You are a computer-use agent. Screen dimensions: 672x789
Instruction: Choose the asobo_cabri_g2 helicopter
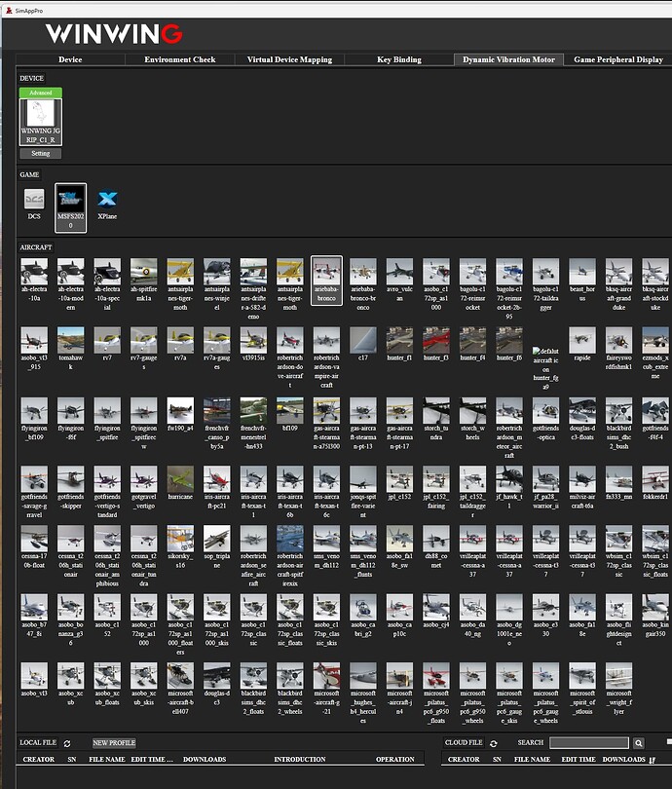click(362, 607)
